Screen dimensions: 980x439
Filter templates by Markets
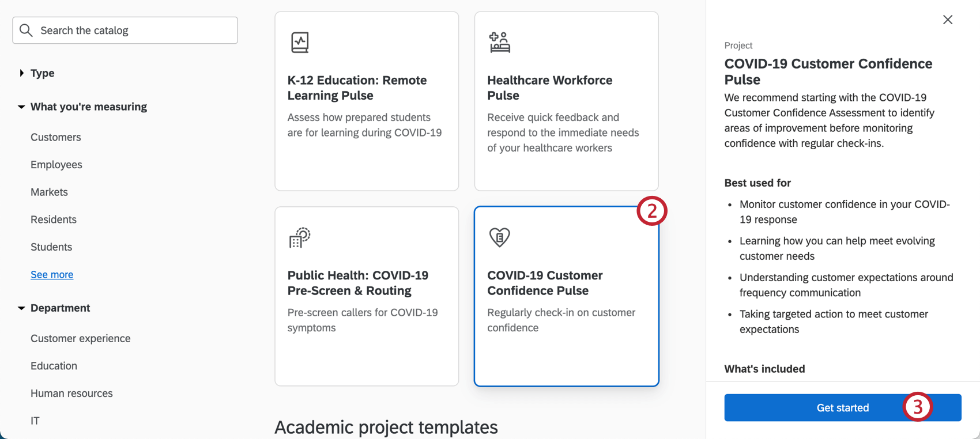[x=49, y=192]
